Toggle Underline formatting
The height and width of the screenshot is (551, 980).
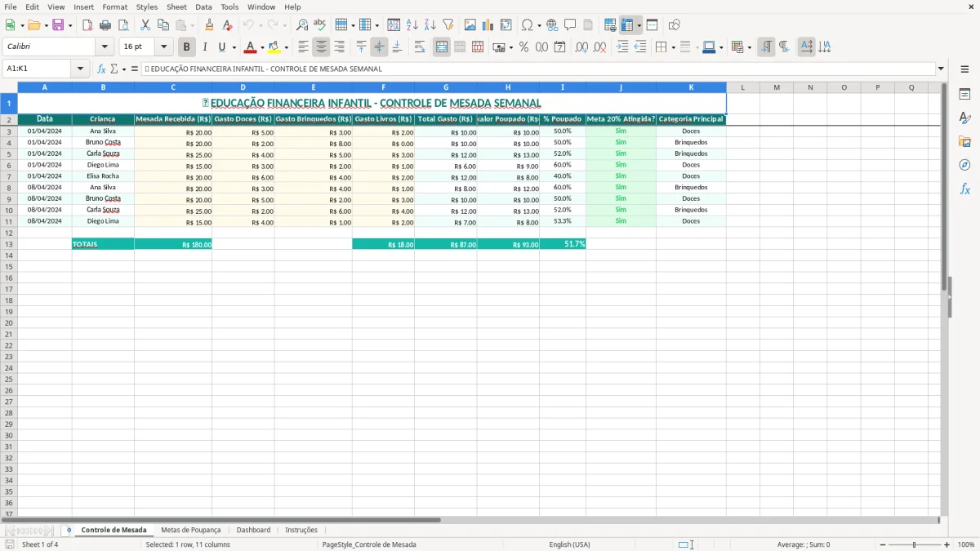(x=221, y=47)
